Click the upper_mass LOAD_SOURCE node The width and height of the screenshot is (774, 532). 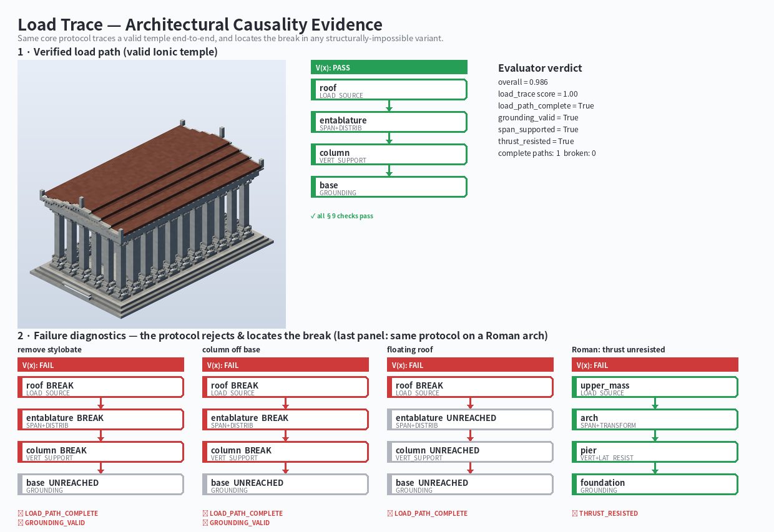(x=655, y=387)
